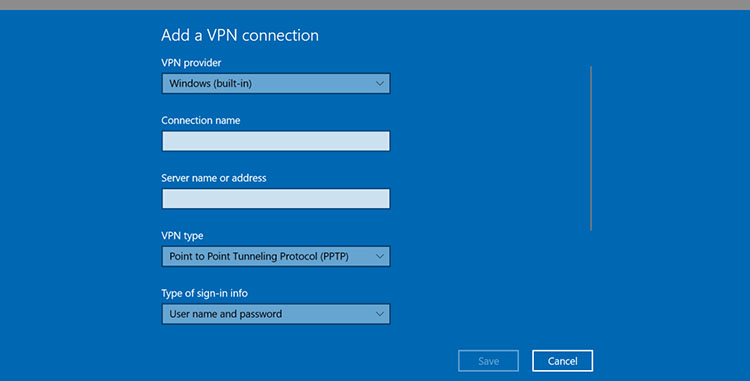Image resolution: width=750 pixels, height=381 pixels.
Task: Click the vertical scrollbar of the dialog
Action: (591, 148)
